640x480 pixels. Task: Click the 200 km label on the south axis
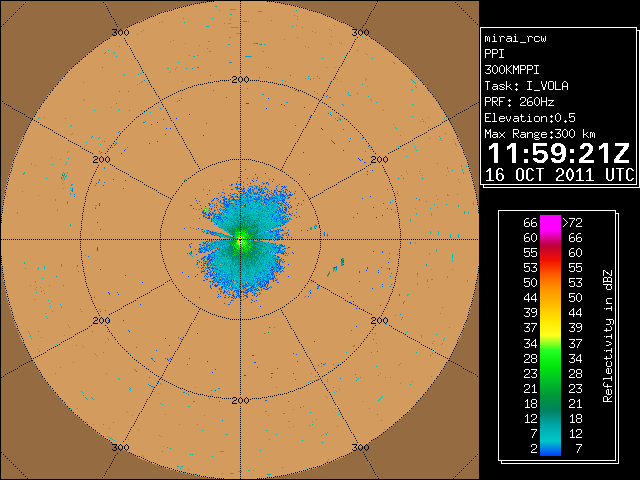240,400
